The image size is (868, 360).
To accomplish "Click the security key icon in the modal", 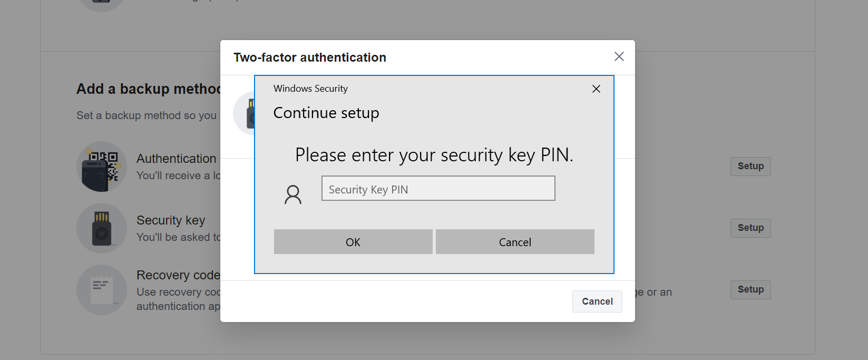I will [245, 113].
